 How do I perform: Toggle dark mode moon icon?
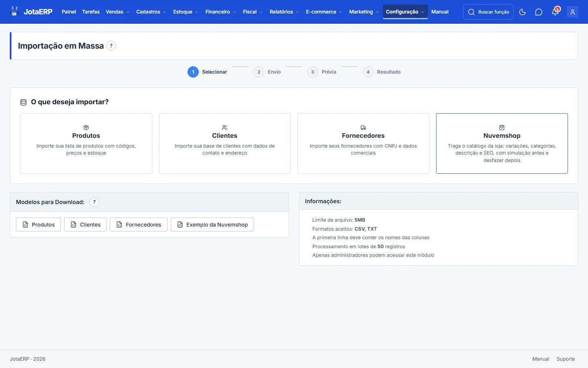522,12
